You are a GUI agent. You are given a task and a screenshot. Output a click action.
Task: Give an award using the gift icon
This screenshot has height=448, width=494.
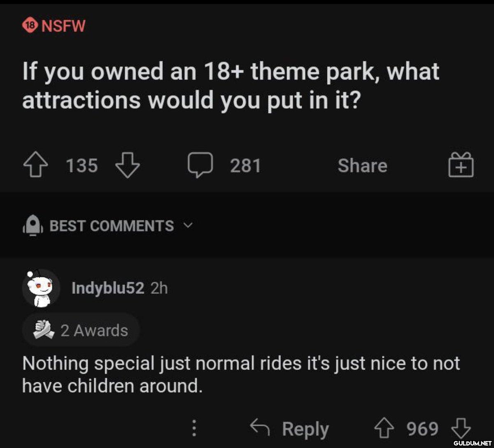coord(461,165)
